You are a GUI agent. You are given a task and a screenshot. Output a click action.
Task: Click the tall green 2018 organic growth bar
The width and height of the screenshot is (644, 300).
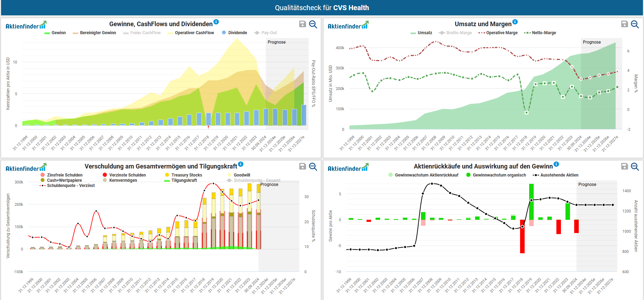531,202
